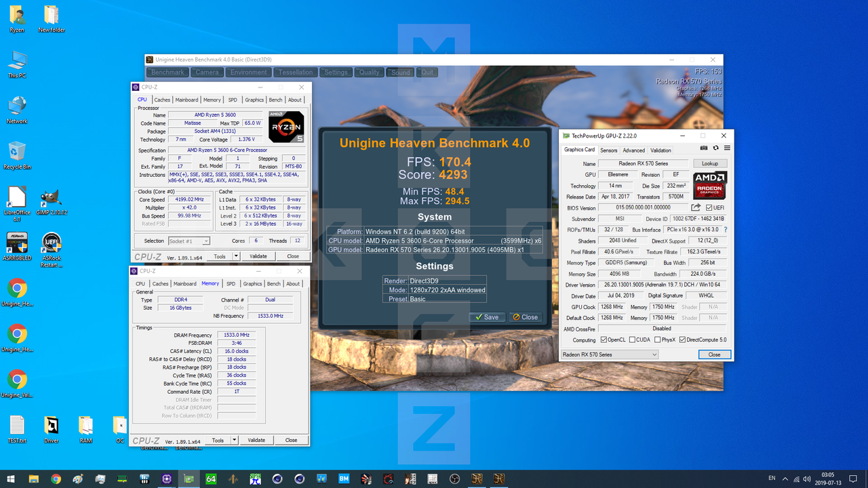Open Chrome from the taskbar
This screenshot has height=488, width=868.
click(56, 479)
